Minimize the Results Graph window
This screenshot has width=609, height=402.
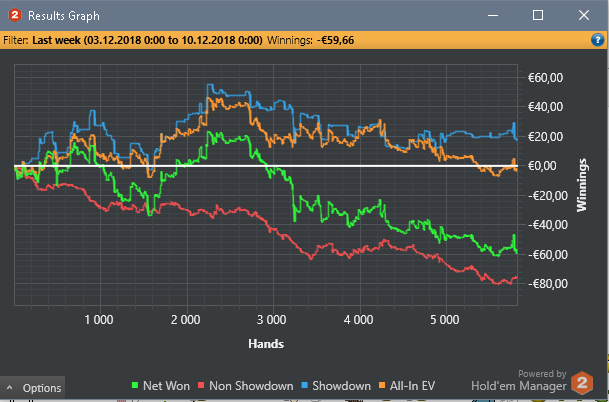(x=493, y=16)
